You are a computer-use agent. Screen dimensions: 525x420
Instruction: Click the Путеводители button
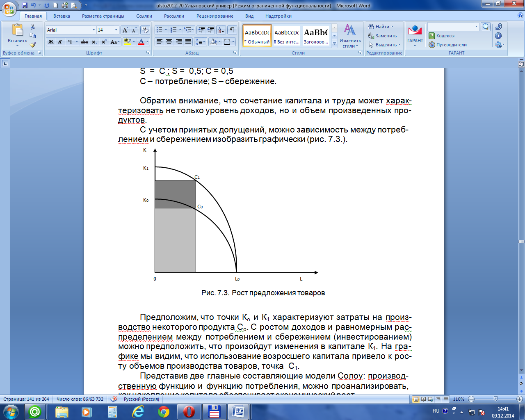[x=447, y=45]
